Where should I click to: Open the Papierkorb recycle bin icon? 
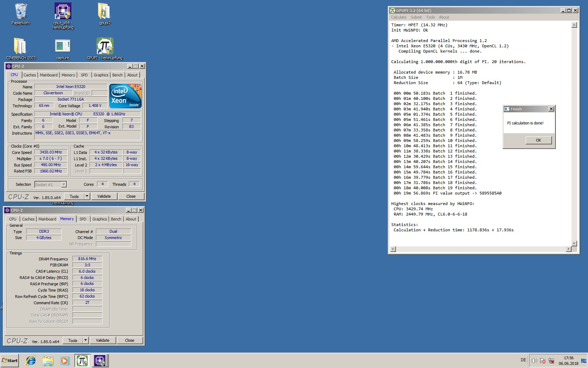pyautogui.click(x=21, y=14)
